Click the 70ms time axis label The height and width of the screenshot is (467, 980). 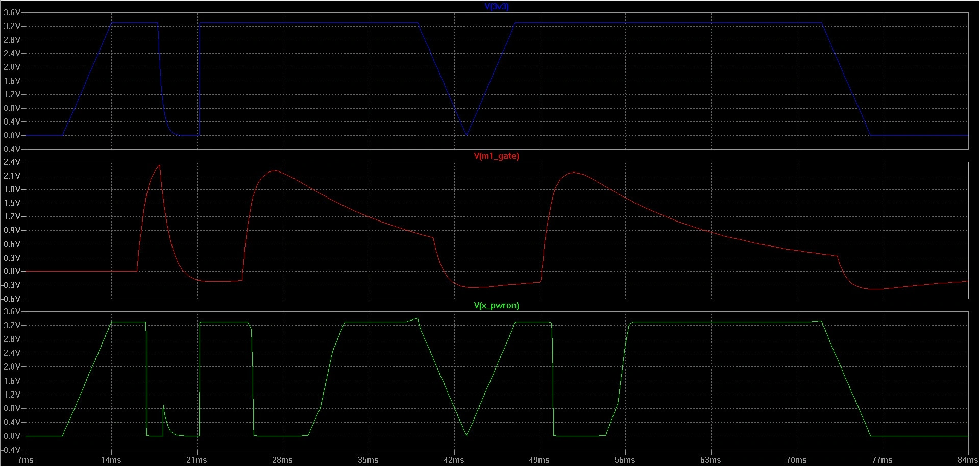(797, 460)
